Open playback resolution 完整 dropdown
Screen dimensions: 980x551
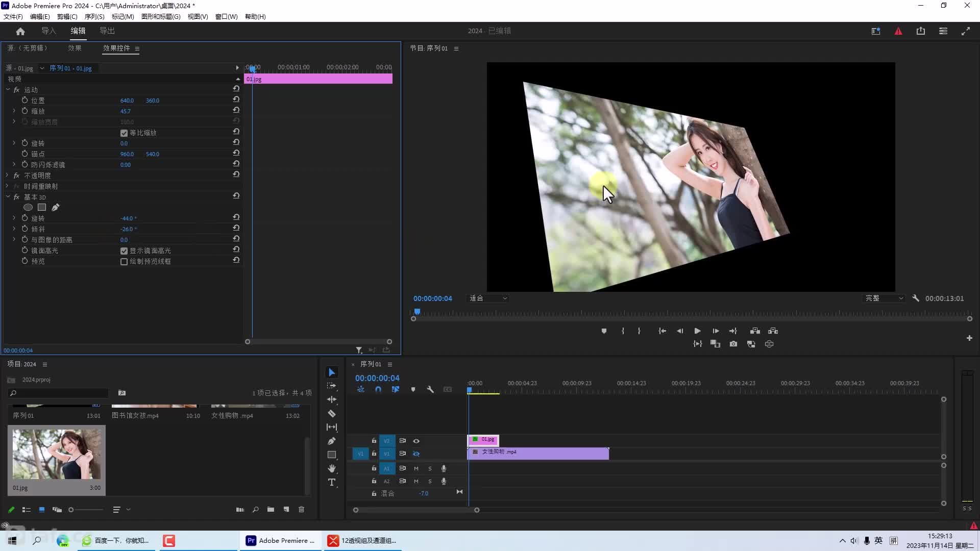coord(884,298)
